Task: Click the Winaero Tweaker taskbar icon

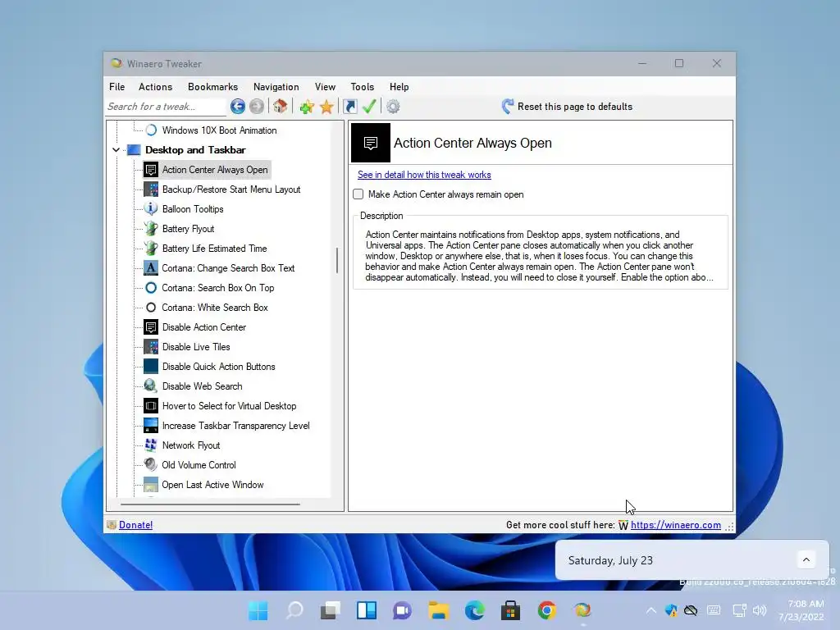Action: pos(583,610)
